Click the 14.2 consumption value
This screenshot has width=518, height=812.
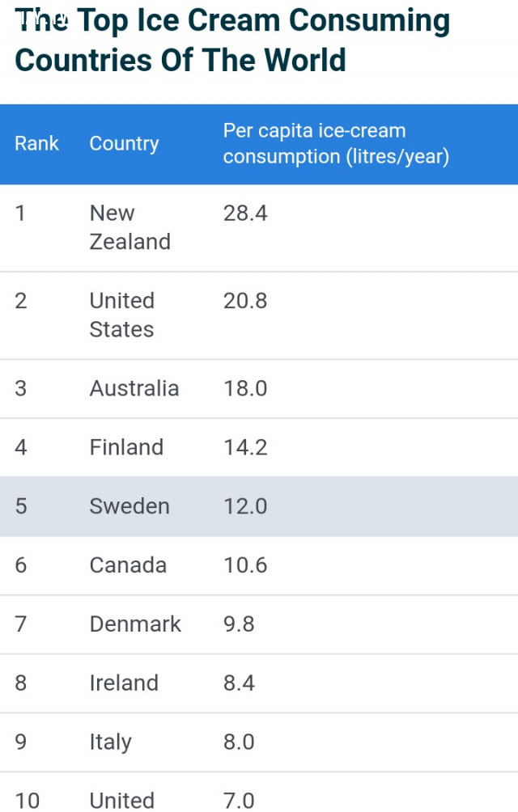coord(245,447)
